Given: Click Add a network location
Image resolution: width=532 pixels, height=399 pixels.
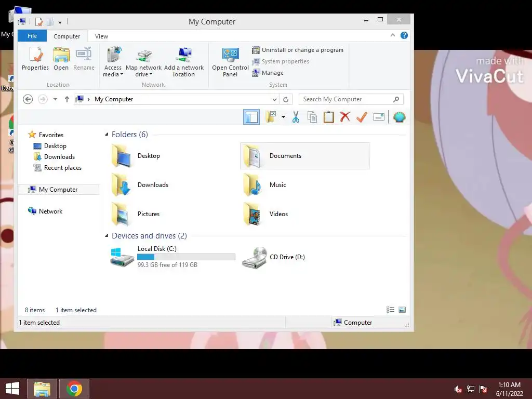Looking at the screenshot, I should pos(184,62).
